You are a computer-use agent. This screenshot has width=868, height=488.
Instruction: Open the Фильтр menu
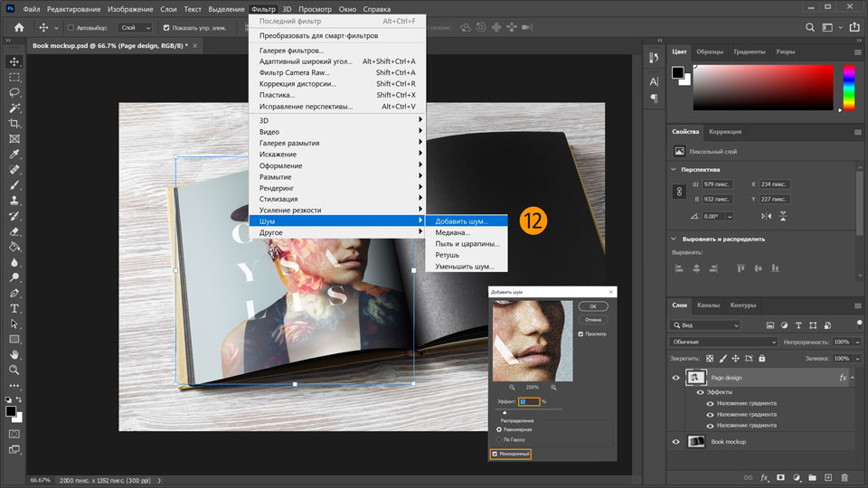click(x=263, y=9)
